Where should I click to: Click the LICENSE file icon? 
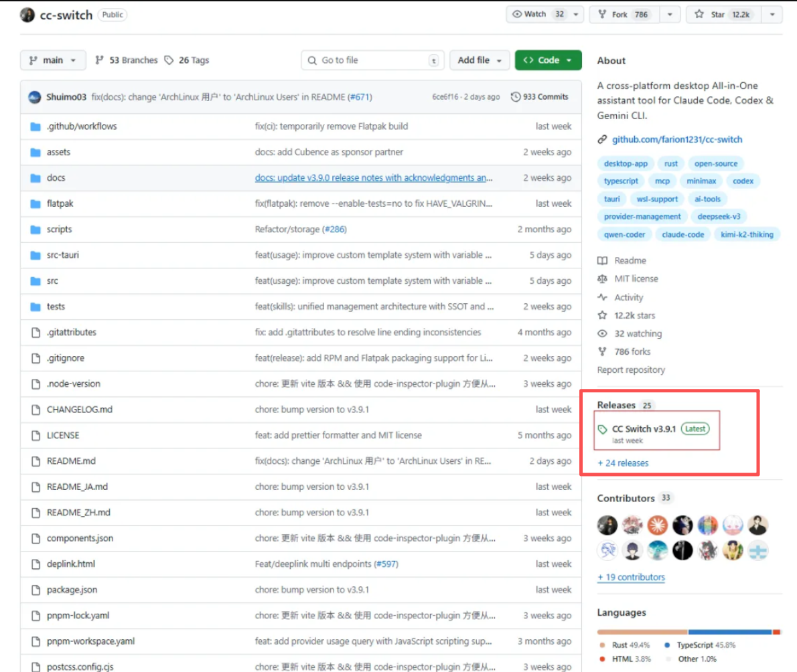[x=35, y=435]
